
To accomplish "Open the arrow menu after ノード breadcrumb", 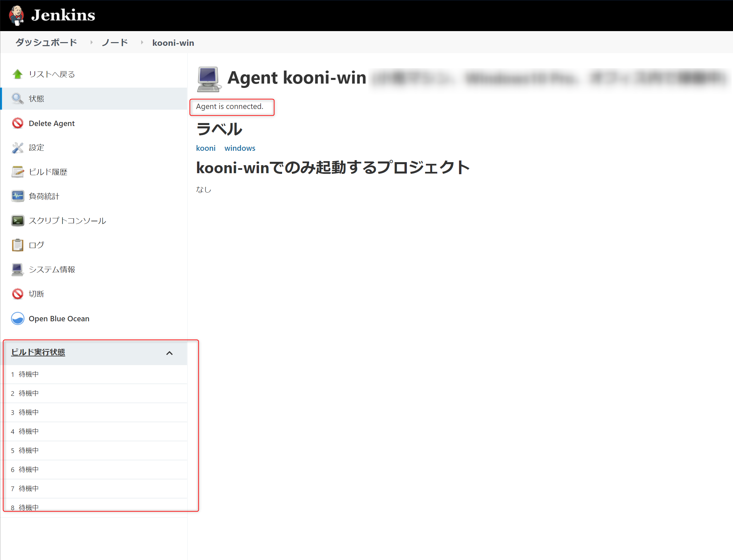I will click(142, 42).
